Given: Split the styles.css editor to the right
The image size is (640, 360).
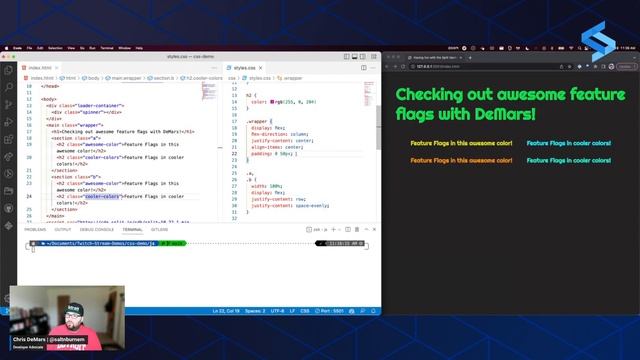Looking at the screenshot, I should coord(364,68).
